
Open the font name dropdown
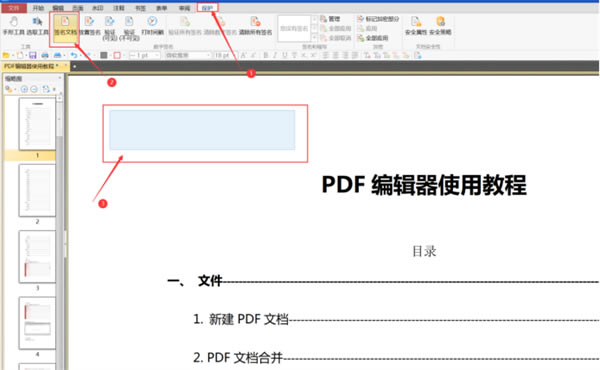[188, 55]
